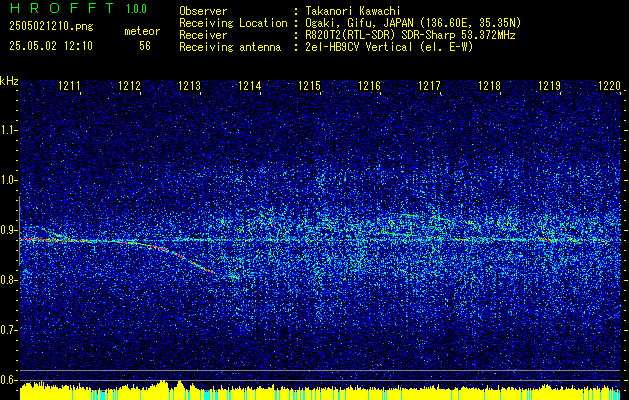629x400 pixels.
Task: Click the 1211 time marker
Action: [69, 86]
